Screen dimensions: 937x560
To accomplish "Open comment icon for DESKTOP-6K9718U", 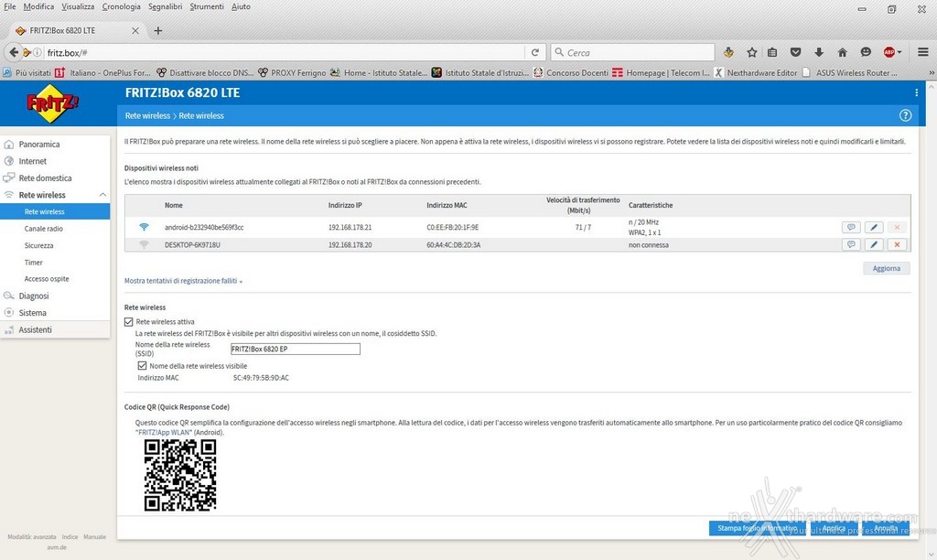I will click(851, 244).
